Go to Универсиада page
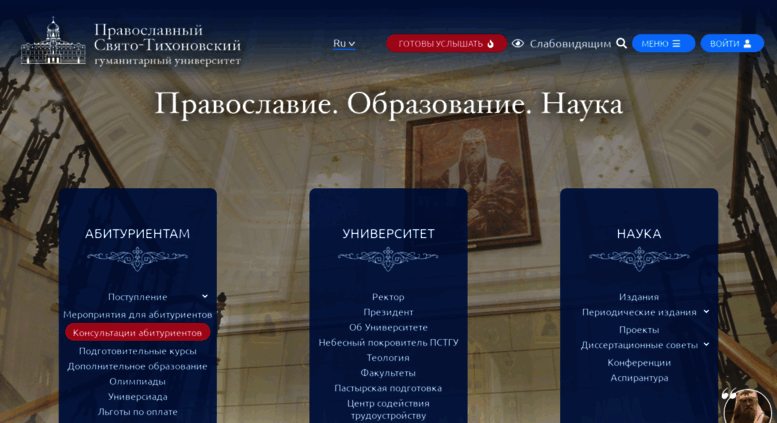This screenshot has height=423, width=777. (x=137, y=396)
